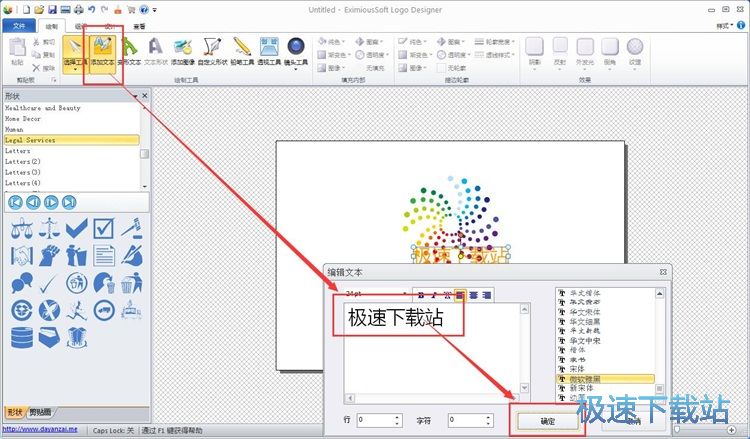
Task: Select the 选择工具 (Select tool) icon
Action: point(75,53)
